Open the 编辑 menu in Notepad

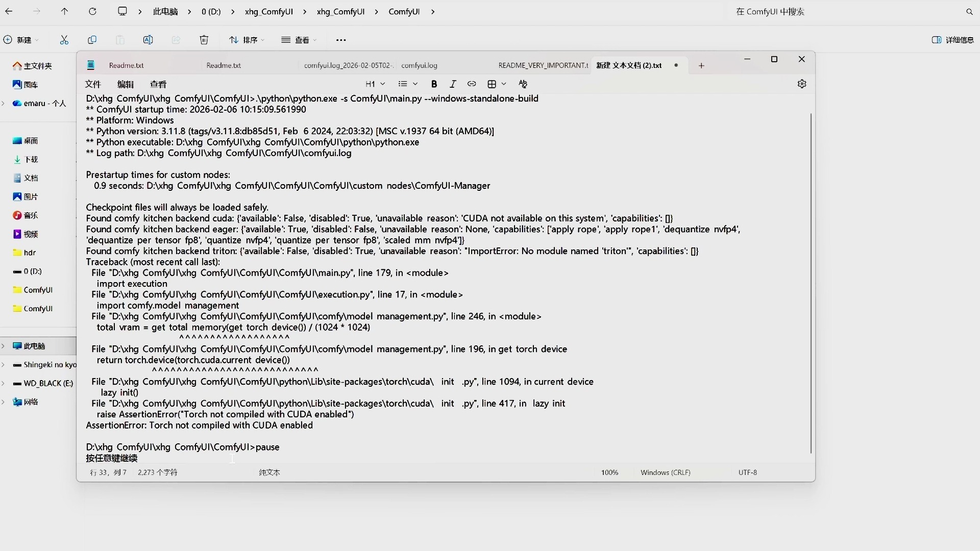125,84
